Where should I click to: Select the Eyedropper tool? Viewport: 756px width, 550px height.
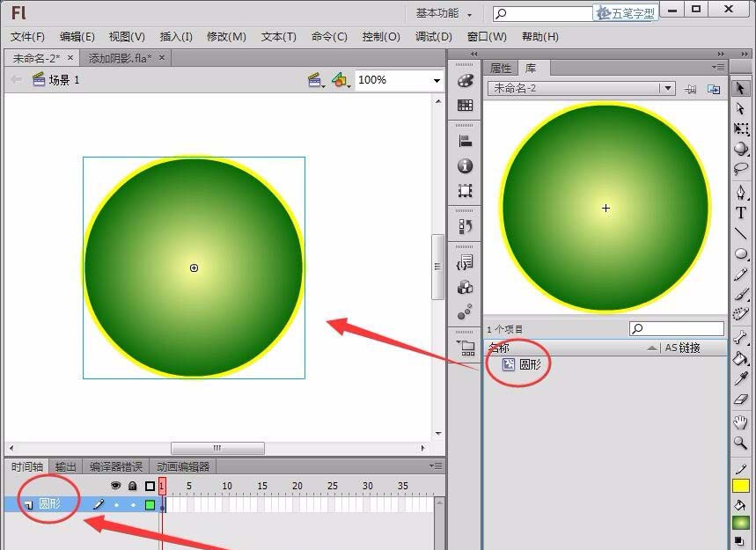(x=740, y=378)
